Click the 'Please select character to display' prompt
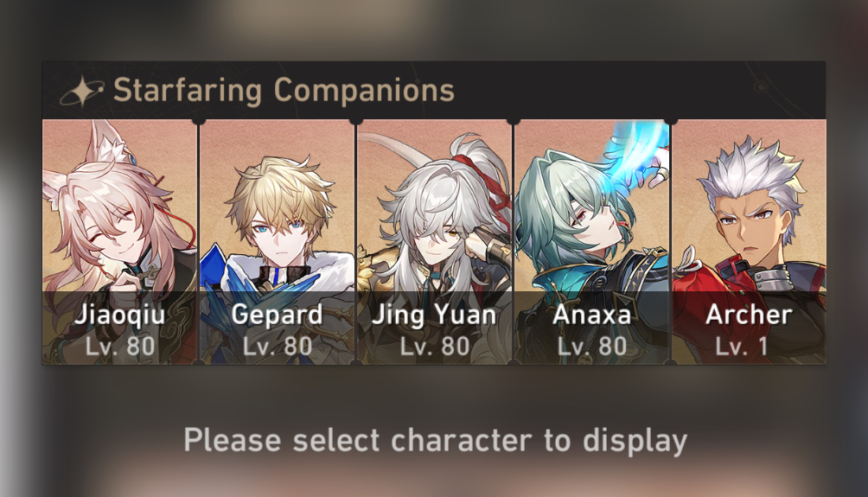Image resolution: width=868 pixels, height=497 pixels. [435, 441]
